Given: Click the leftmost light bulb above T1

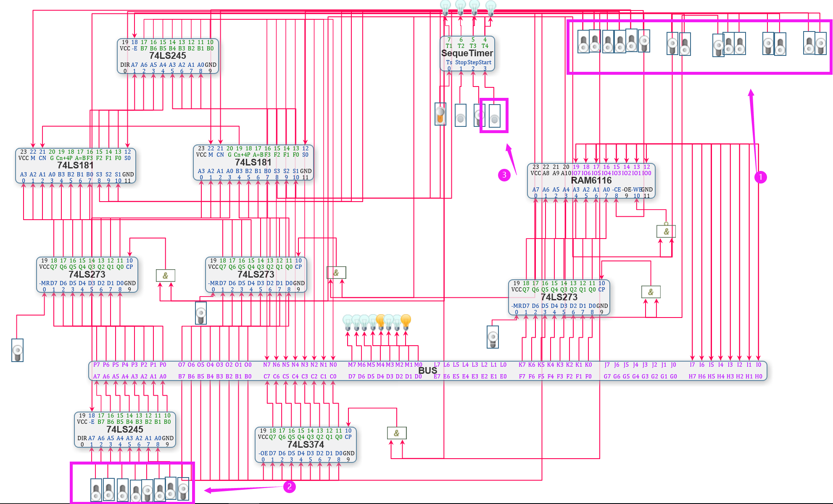Looking at the screenshot, I should pos(445,7).
